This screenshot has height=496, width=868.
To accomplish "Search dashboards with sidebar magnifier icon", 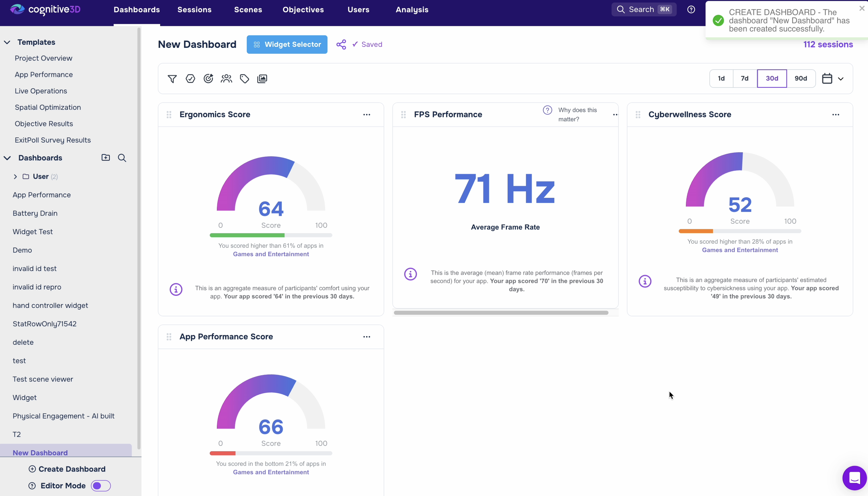I will [x=122, y=158].
